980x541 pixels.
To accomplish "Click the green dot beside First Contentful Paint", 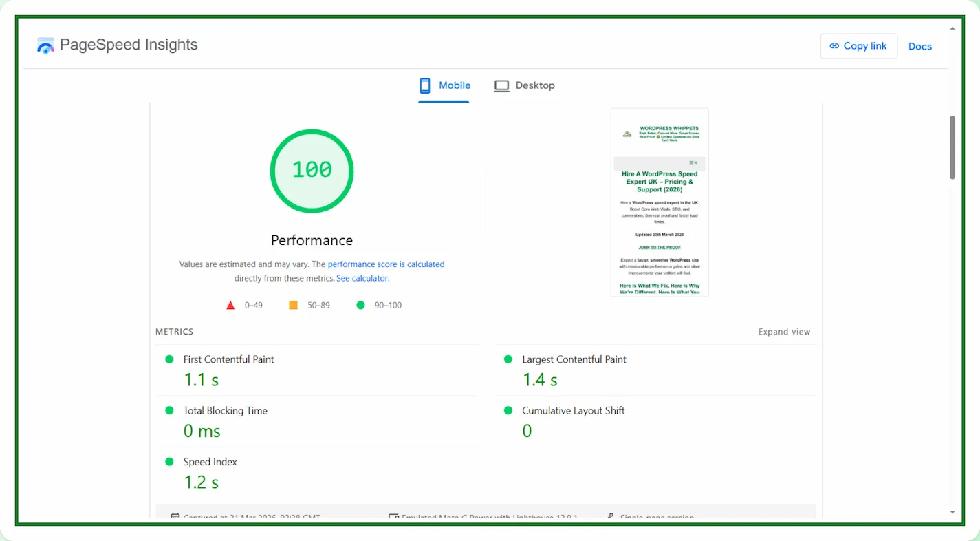I will pos(169,359).
